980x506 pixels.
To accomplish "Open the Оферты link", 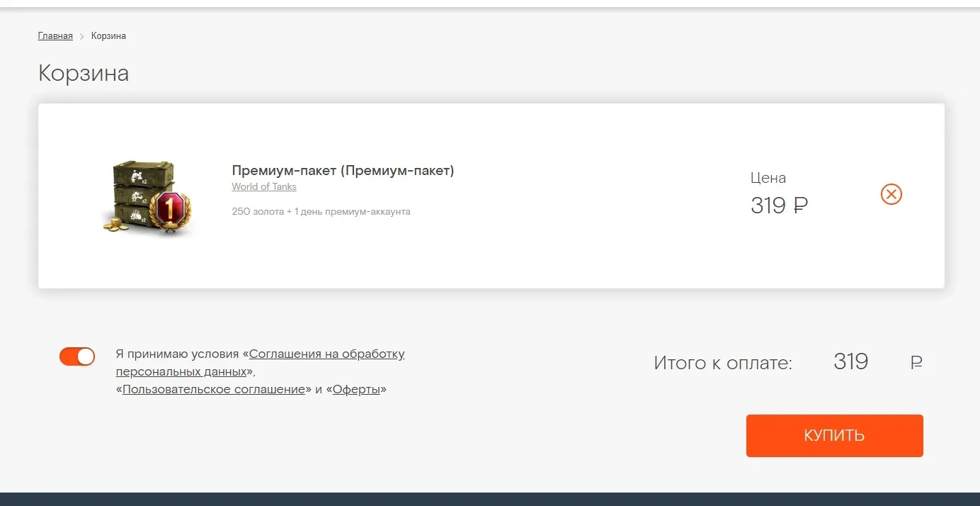I will 356,389.
